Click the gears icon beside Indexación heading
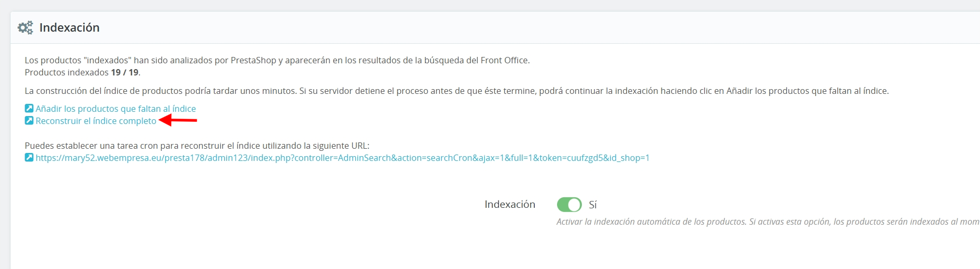 tap(25, 27)
